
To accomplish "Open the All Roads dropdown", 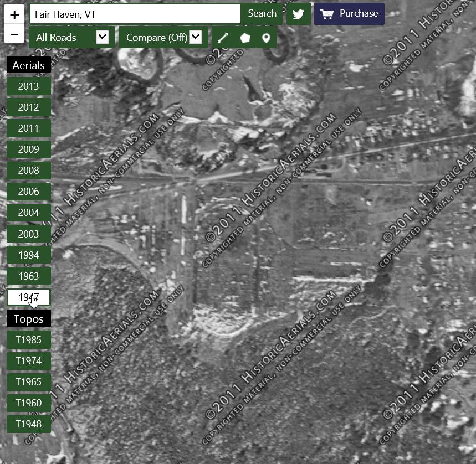I will click(72, 37).
